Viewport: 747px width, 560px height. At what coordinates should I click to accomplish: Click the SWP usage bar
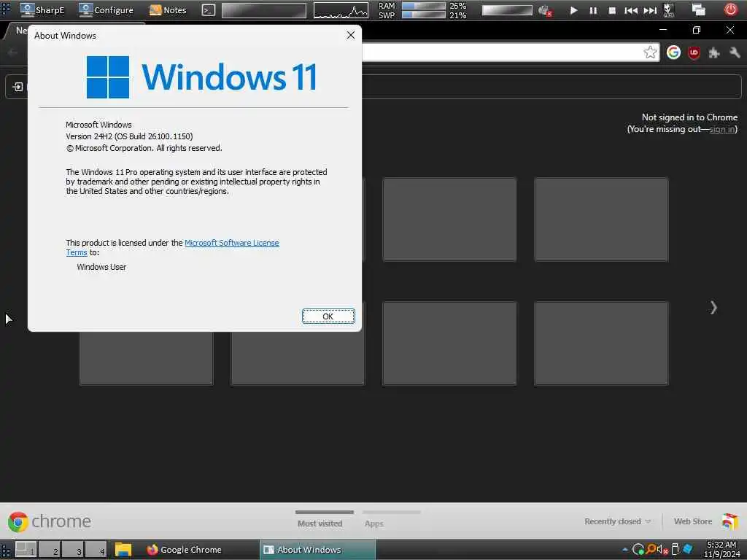coord(424,15)
